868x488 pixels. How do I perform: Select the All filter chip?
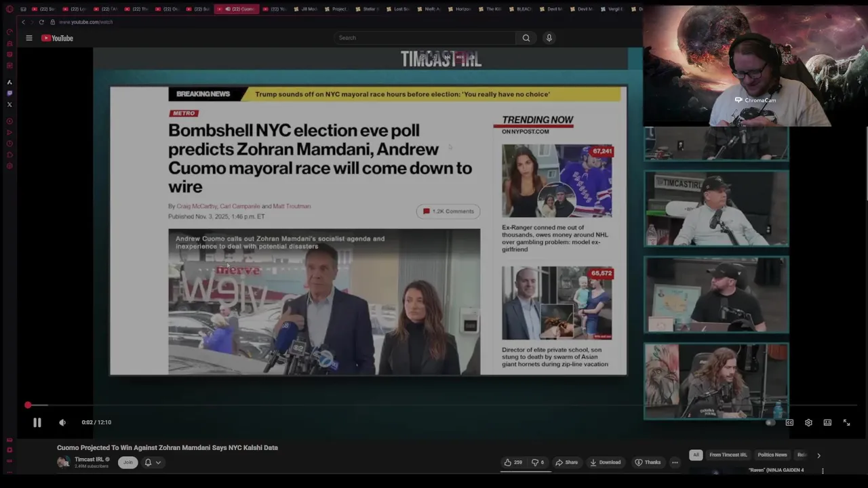click(x=695, y=455)
